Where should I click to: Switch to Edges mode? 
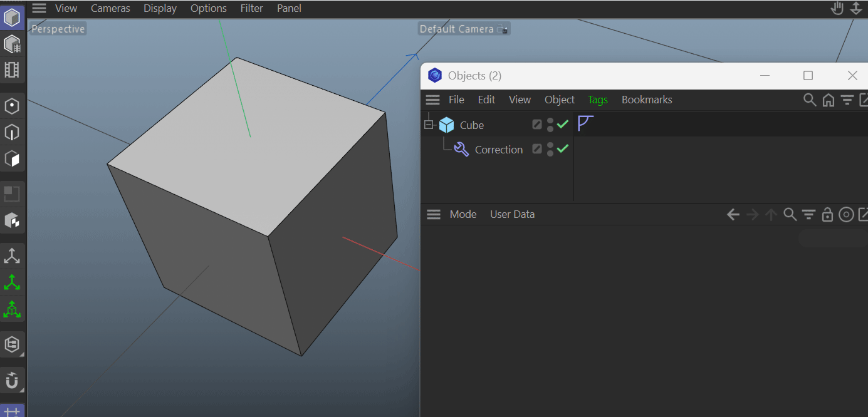[x=12, y=133]
